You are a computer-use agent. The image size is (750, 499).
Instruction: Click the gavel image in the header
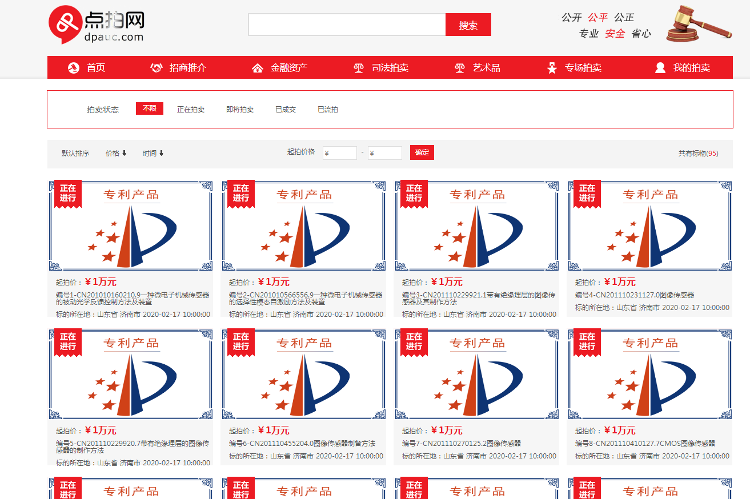point(699,23)
